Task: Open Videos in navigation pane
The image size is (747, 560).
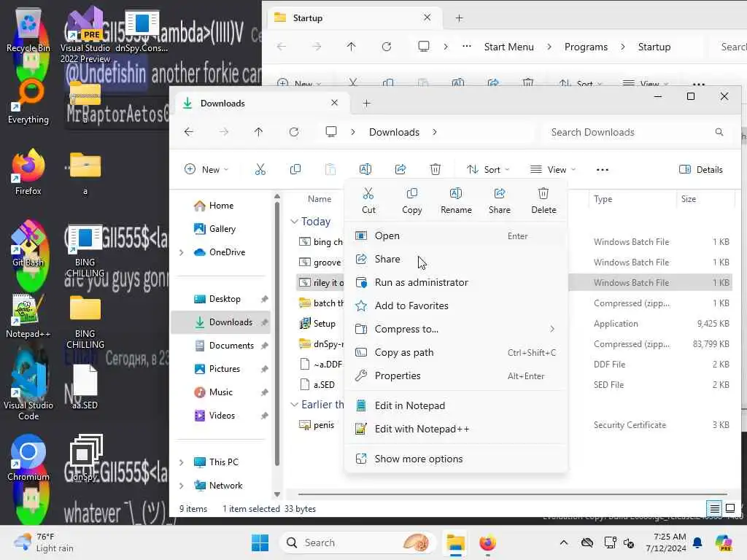Action: coord(222,416)
